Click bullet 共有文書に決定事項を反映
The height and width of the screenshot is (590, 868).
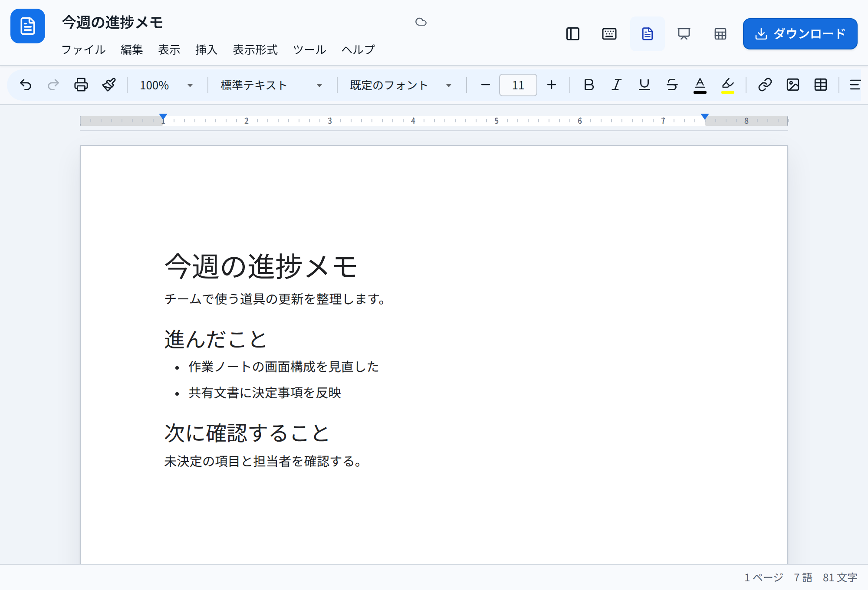coord(265,393)
